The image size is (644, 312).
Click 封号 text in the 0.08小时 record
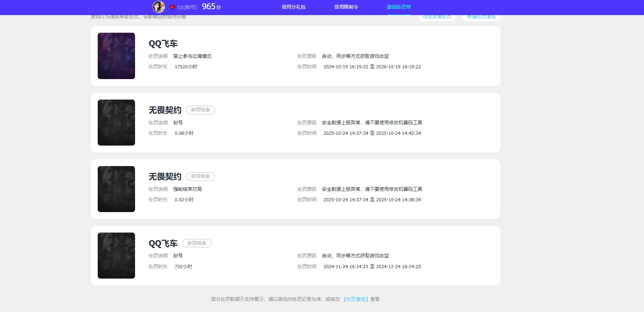(x=178, y=123)
